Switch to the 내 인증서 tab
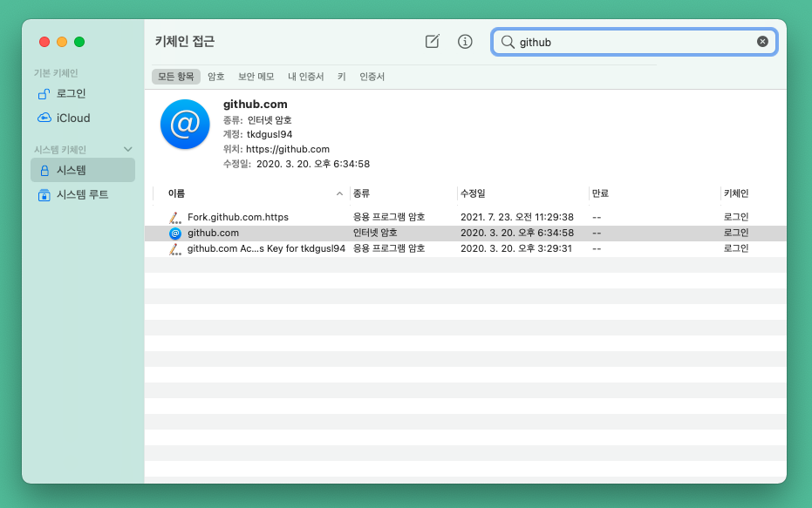 305,77
